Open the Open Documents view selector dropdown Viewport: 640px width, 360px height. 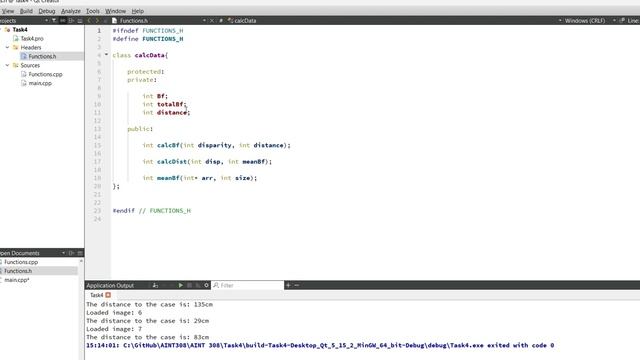click(x=63, y=253)
